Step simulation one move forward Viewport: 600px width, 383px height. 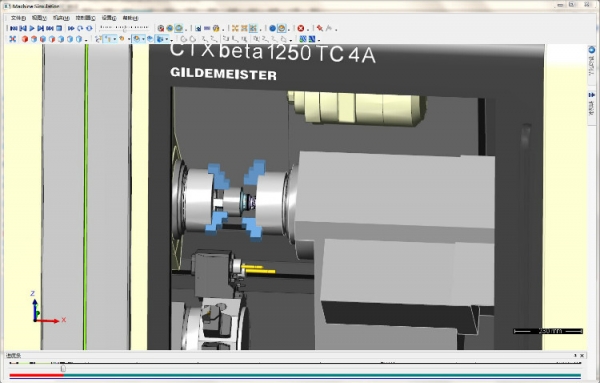point(41,28)
